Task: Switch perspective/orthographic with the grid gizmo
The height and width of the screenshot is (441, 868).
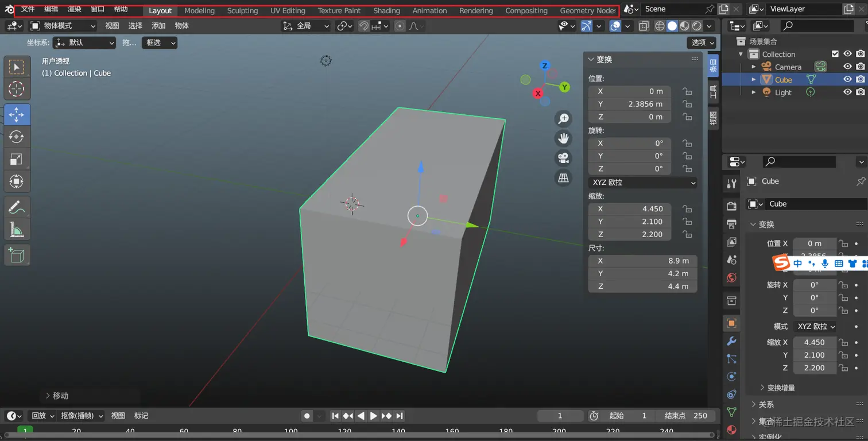Action: click(x=564, y=177)
